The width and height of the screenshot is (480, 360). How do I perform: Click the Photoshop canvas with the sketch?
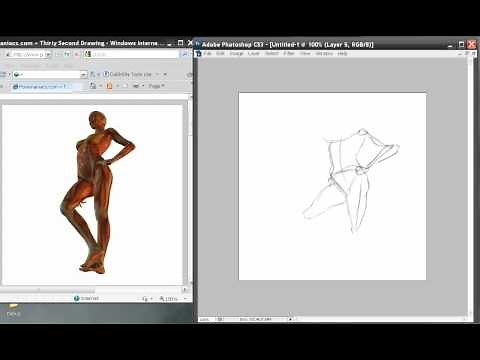click(x=332, y=186)
